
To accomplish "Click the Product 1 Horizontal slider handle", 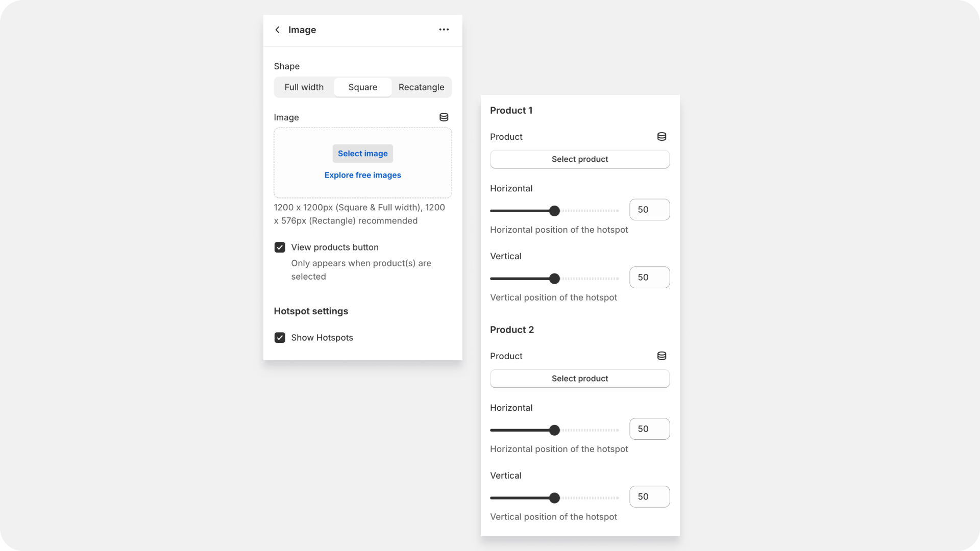I will click(554, 211).
